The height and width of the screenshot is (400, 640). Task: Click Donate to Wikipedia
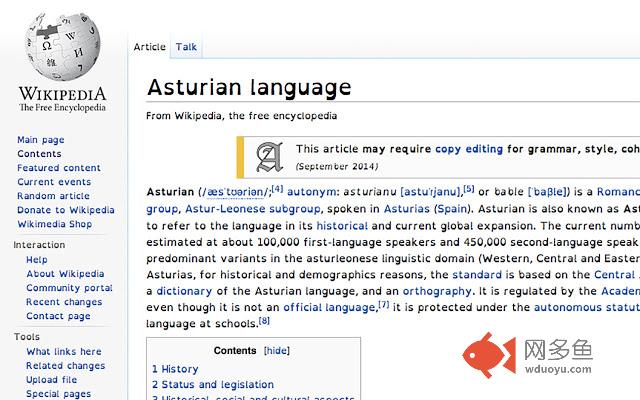pos(66,210)
